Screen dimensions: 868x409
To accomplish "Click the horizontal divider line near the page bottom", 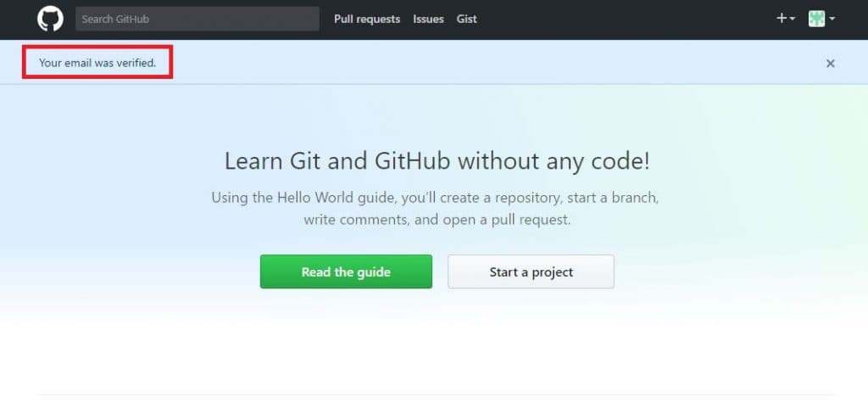I will click(x=437, y=395).
